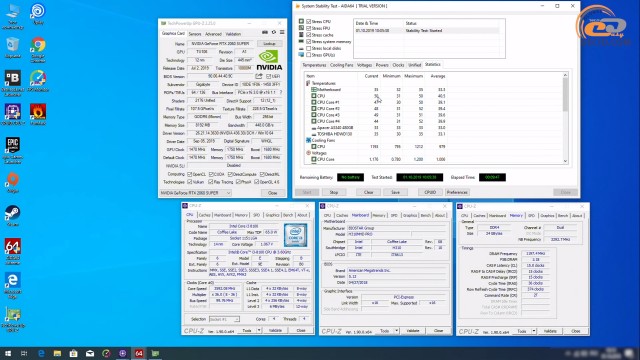Click the BIOS export share icon in GPU-Z

click(259, 76)
